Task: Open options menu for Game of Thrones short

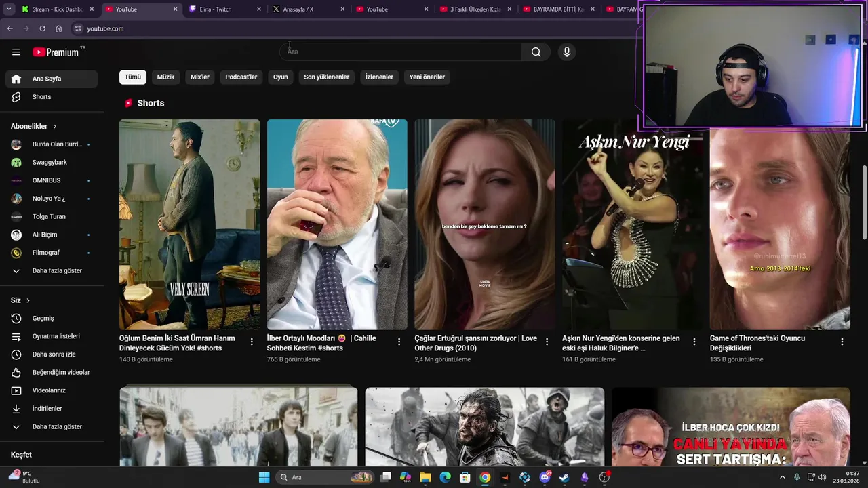Action: (842, 342)
